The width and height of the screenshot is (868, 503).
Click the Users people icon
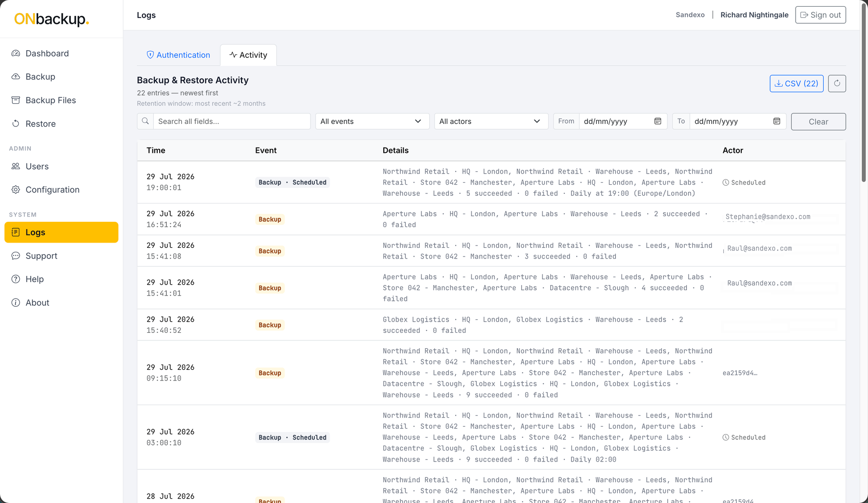coord(16,166)
